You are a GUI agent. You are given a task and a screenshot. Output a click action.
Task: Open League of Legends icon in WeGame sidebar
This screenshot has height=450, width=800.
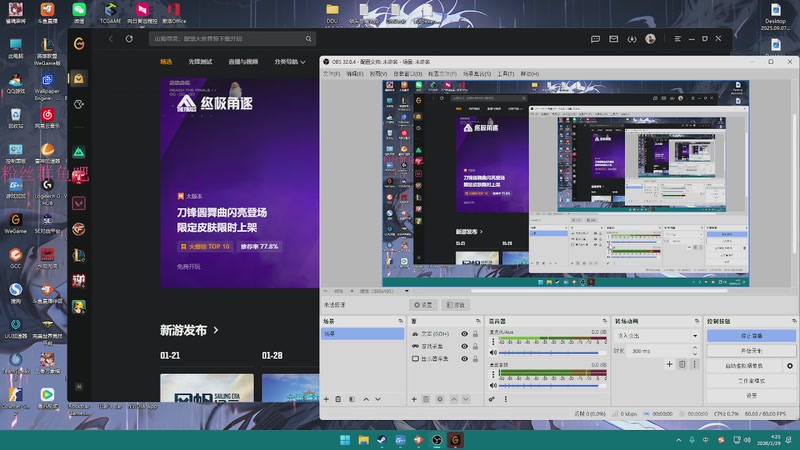pyautogui.click(x=79, y=255)
